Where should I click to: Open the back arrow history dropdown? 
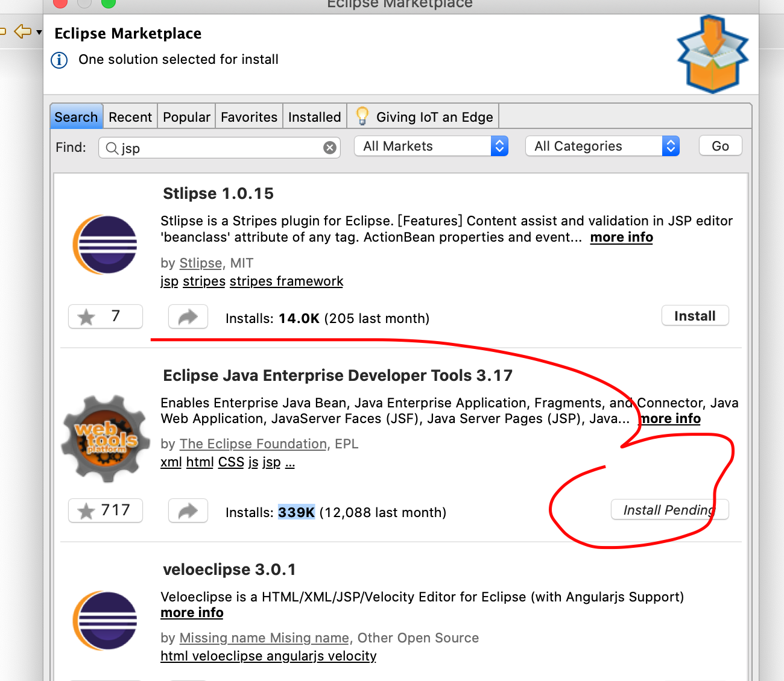(x=39, y=32)
